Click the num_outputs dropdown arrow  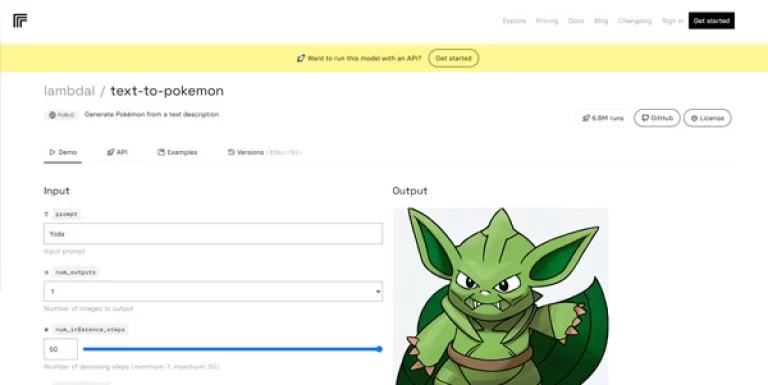(x=378, y=292)
